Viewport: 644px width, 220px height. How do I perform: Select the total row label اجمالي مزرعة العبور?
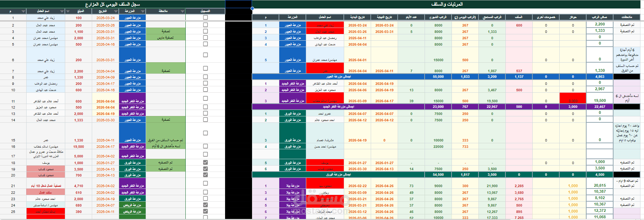pyautogui.click(x=338, y=76)
